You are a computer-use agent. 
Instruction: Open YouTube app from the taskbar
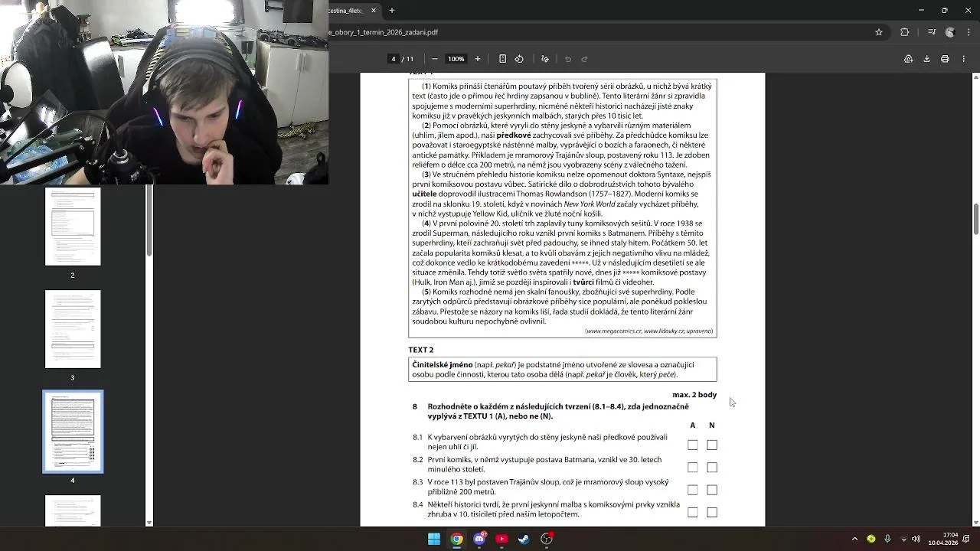(501, 539)
